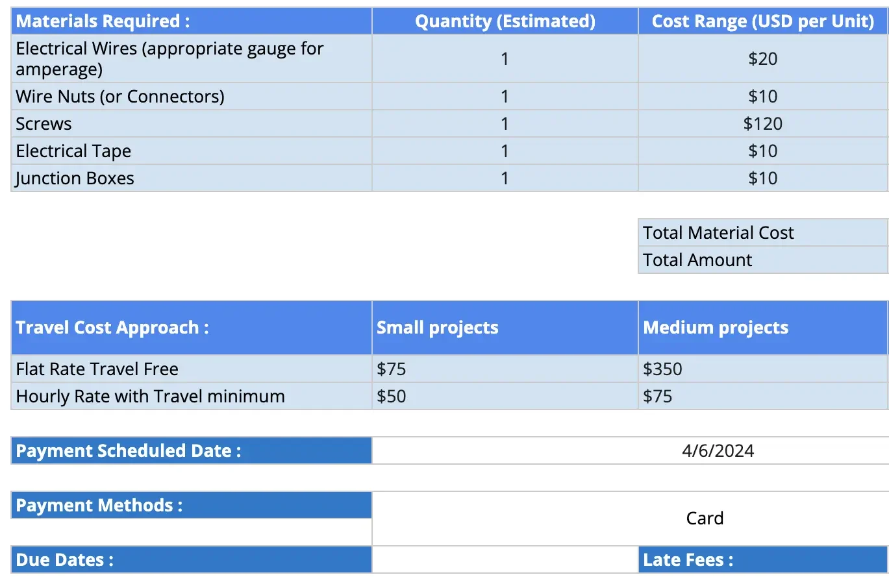
Task: Select the Small projects header cell
Action: click(505, 328)
